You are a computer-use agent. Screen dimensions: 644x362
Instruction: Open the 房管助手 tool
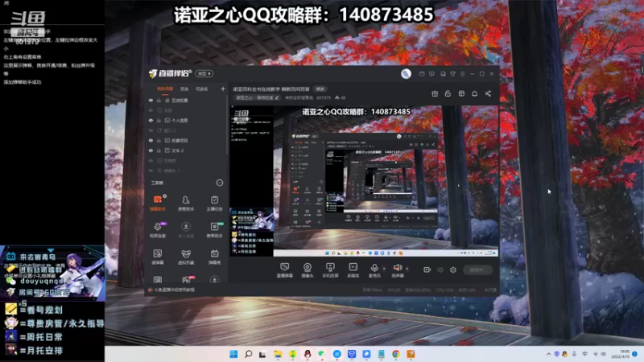[186, 203]
